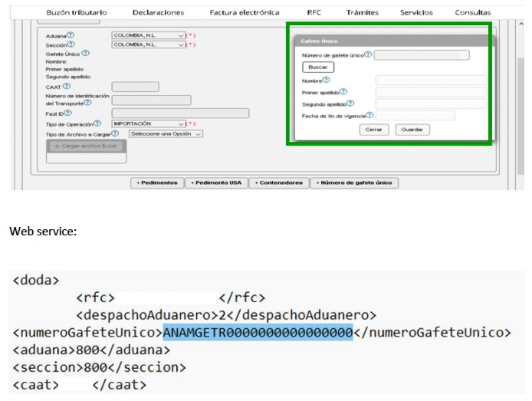
Task: Expand the Sección dropdown
Action: click(149, 44)
